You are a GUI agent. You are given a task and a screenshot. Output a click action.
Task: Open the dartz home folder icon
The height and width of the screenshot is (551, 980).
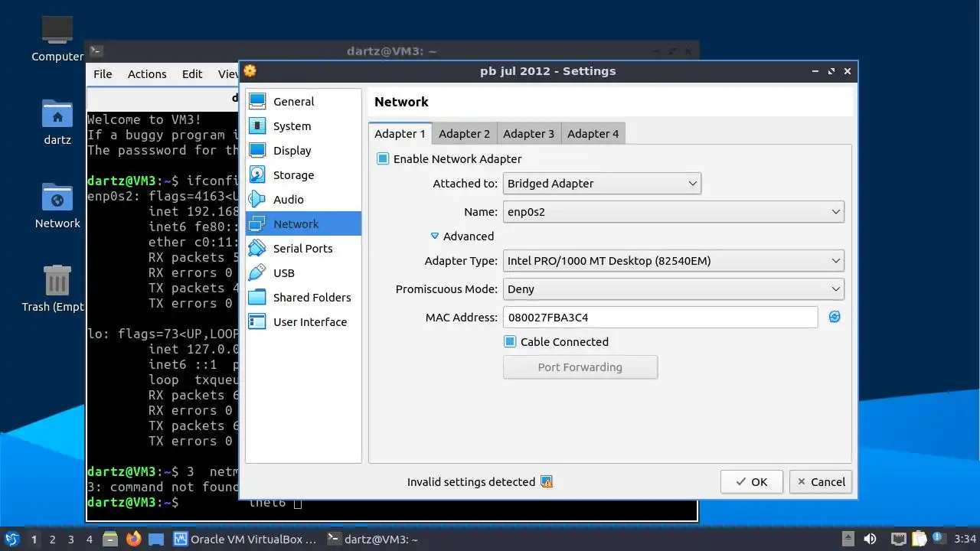click(57, 122)
